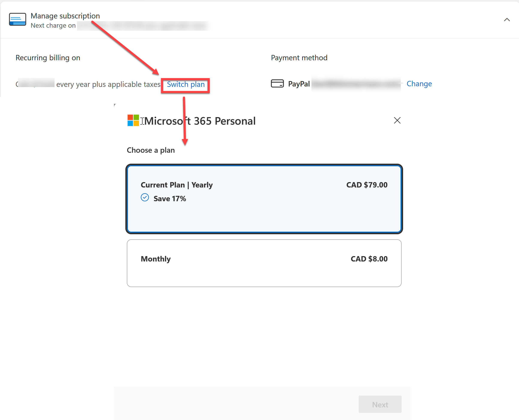Close the Microsoft 365 Personal dialog
This screenshot has height=420, width=519.
397,121
